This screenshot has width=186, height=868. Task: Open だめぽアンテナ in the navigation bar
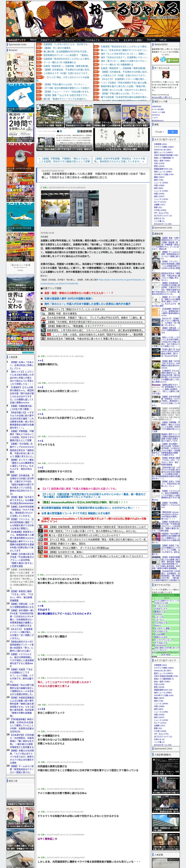48,40
